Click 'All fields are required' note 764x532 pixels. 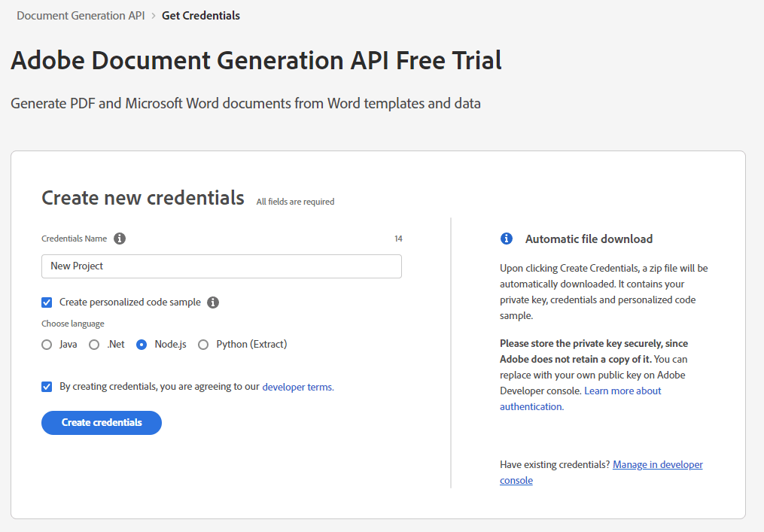(x=295, y=202)
